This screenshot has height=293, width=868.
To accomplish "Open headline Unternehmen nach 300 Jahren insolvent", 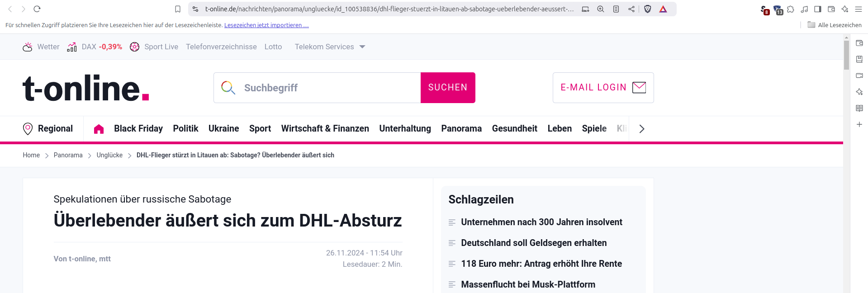I will pyautogui.click(x=542, y=222).
